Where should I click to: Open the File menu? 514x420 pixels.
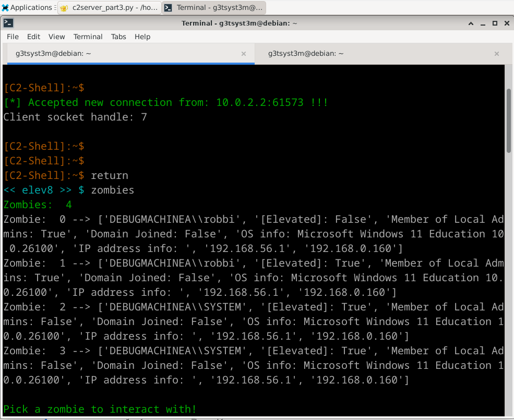click(12, 37)
